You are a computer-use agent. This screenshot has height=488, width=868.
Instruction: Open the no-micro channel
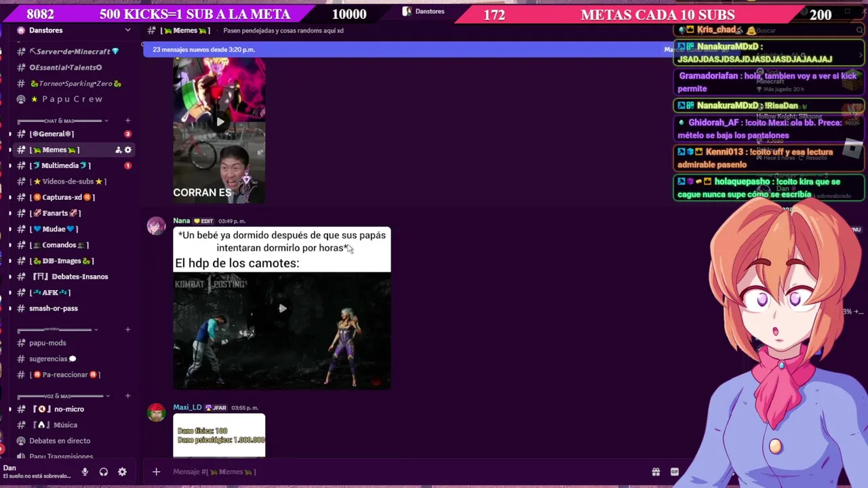pos(60,409)
